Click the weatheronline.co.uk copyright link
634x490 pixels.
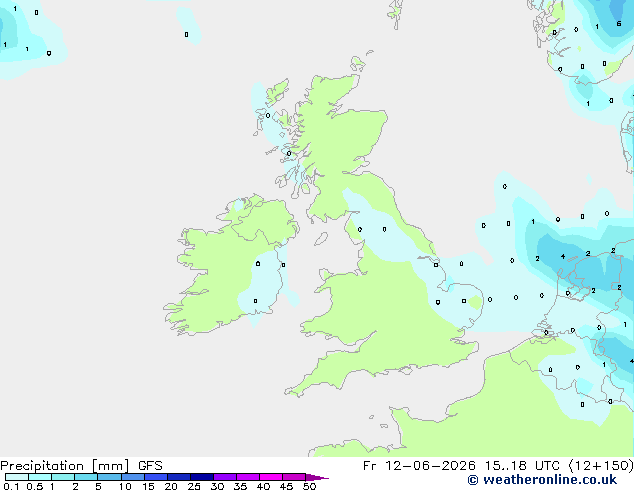[542, 480]
